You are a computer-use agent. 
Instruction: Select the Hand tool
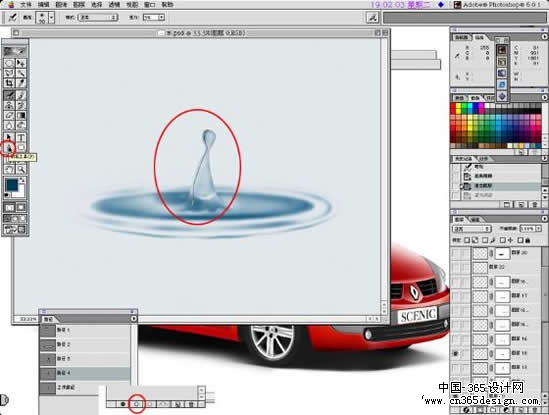click(9, 170)
